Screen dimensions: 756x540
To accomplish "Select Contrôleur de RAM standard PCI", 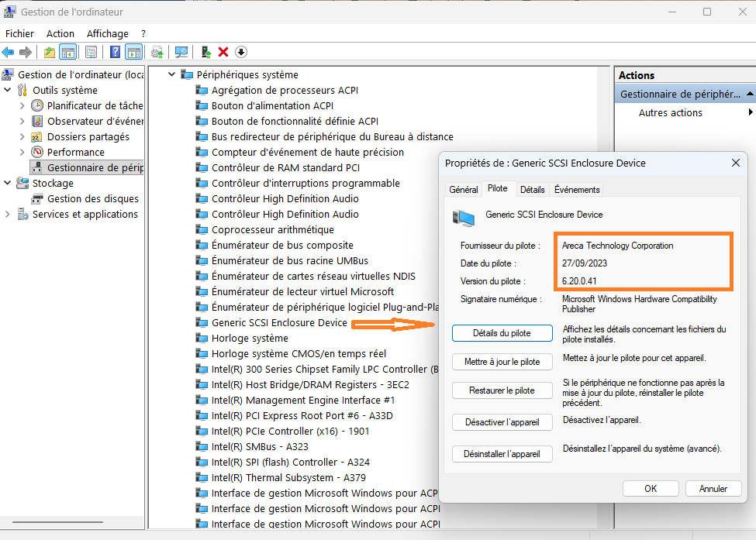I will (286, 167).
